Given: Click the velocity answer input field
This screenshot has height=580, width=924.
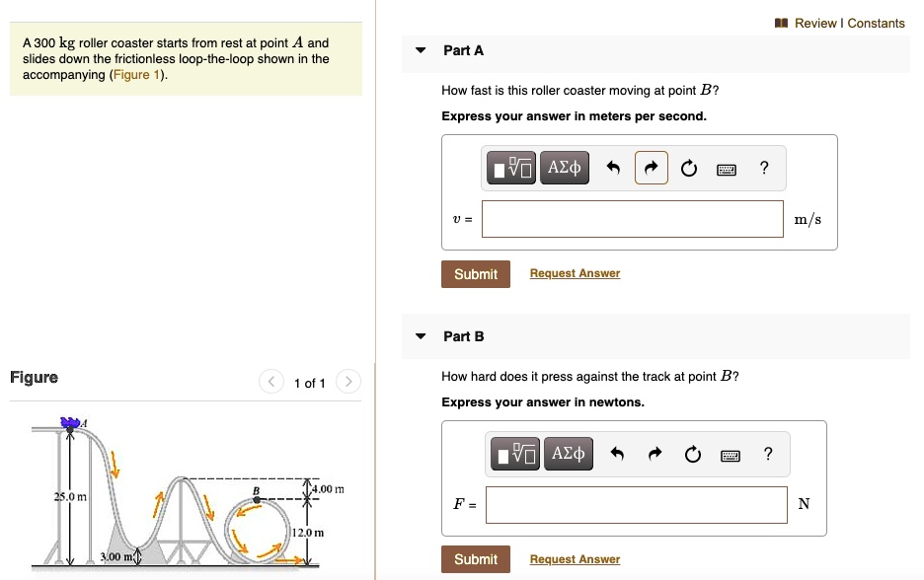Looking at the screenshot, I should [632, 219].
